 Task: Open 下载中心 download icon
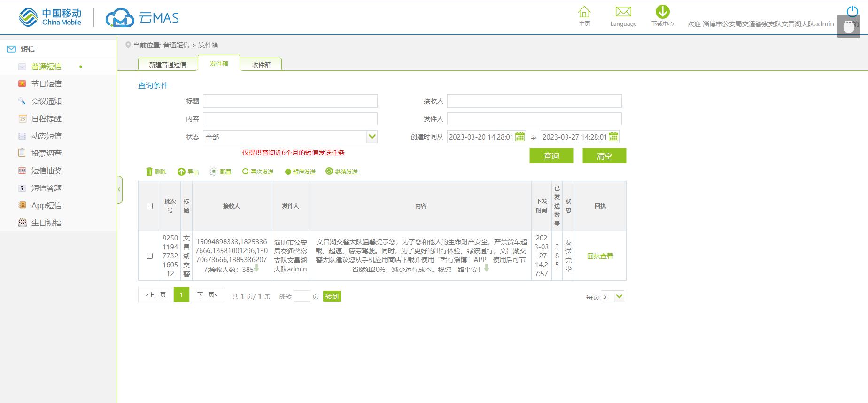coord(662,12)
